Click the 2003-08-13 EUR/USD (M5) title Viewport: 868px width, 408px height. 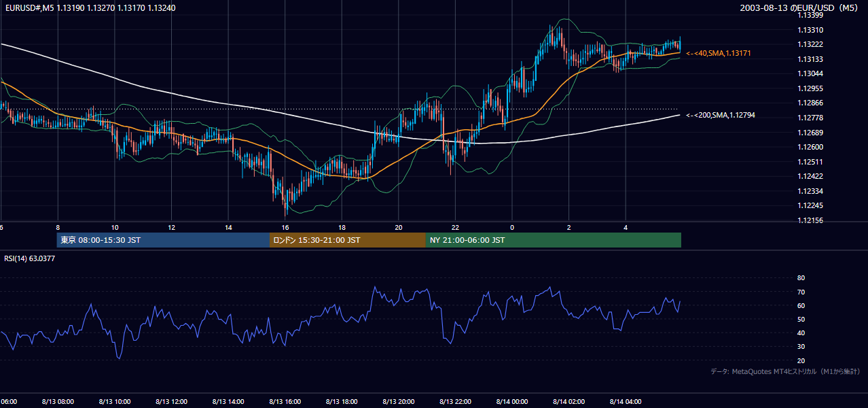(799, 8)
